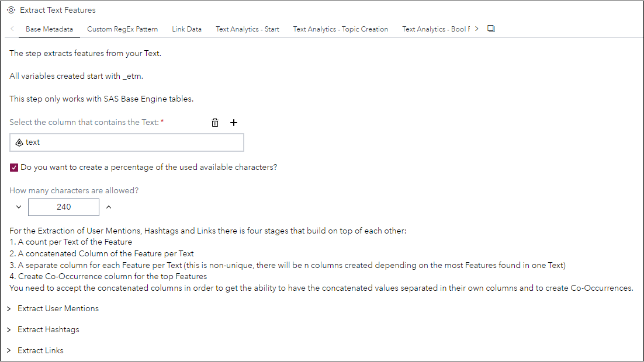Click 'The step extracts features from your Text.' line
The height and width of the screenshot is (362, 644).
click(85, 53)
